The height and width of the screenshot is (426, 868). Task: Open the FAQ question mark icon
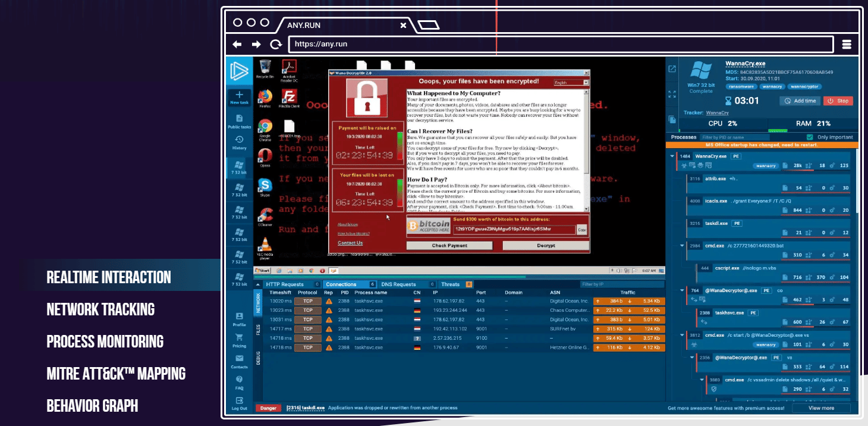click(x=239, y=380)
